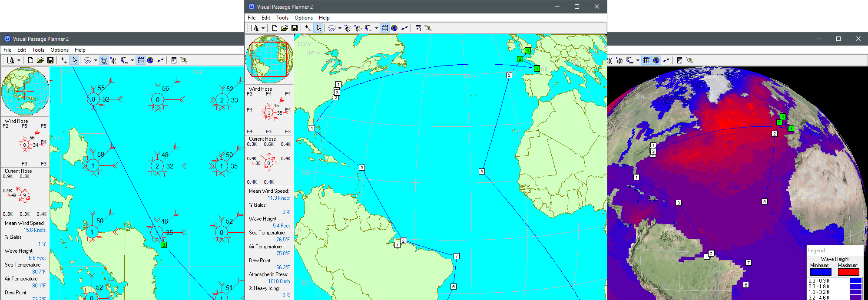Open the Tools menu in the center window
868x300 pixels.
[282, 18]
